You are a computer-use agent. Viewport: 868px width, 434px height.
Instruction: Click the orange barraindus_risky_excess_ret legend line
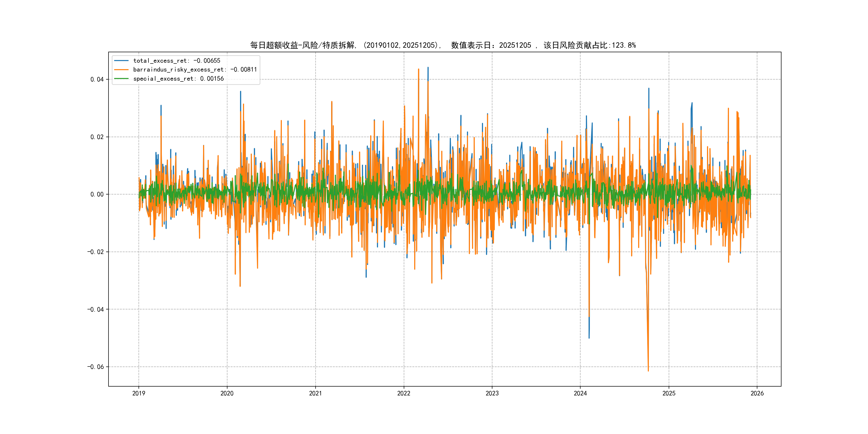tap(121, 70)
